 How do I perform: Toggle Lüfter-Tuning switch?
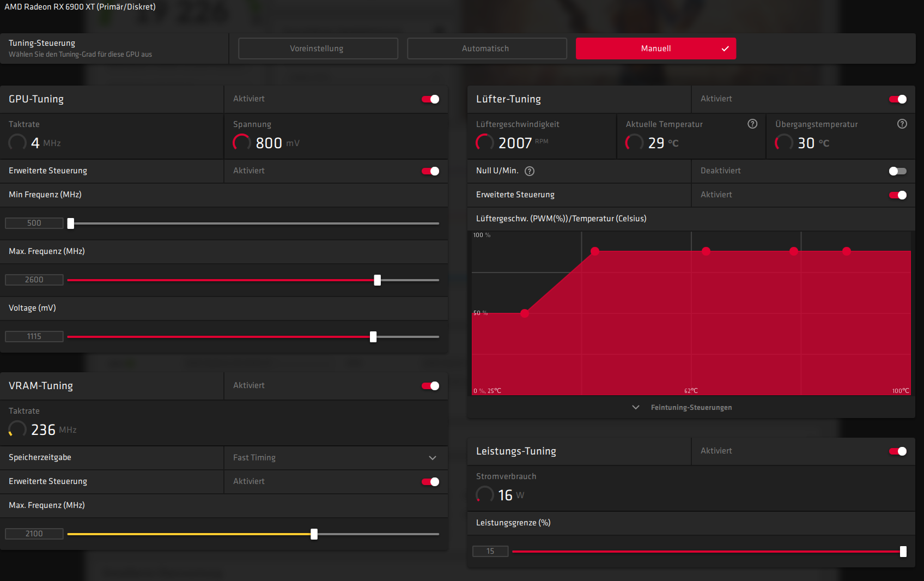(898, 99)
